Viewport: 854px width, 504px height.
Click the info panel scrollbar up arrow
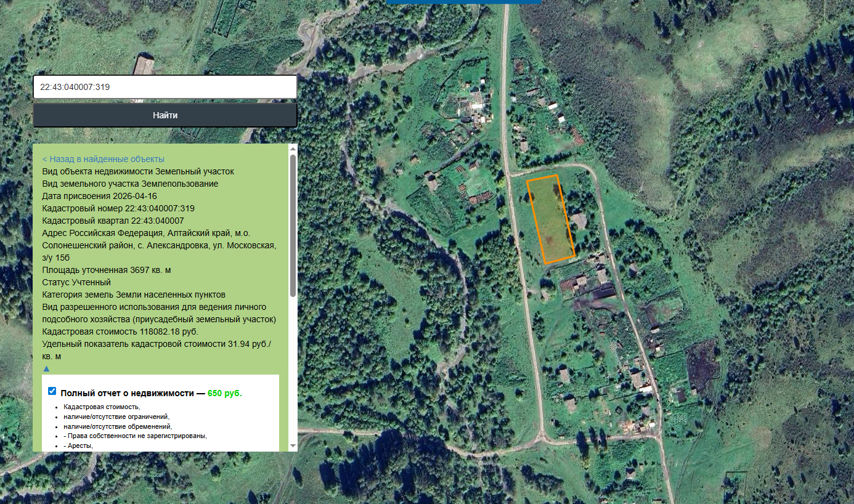click(293, 148)
